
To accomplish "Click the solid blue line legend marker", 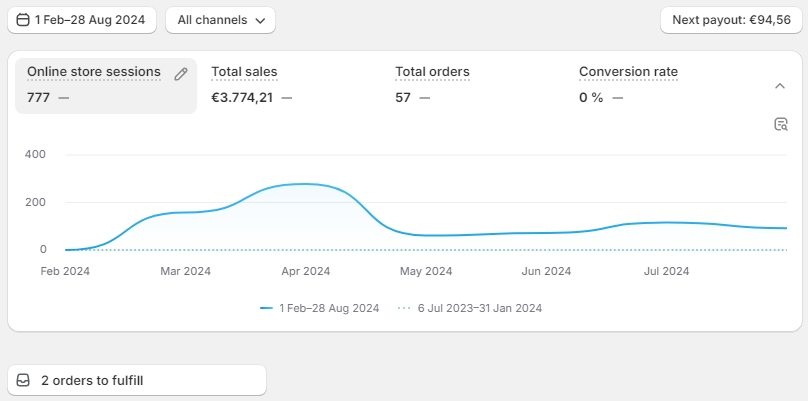I will pos(266,308).
